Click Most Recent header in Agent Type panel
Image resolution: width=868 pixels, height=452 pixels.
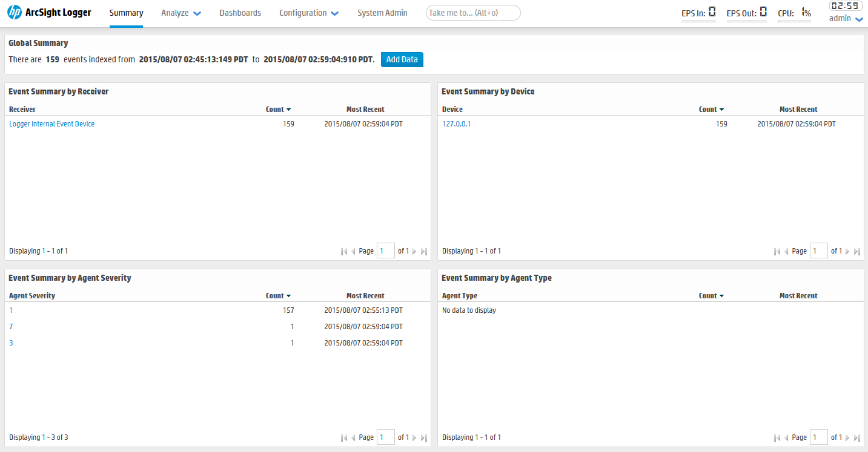[798, 296]
